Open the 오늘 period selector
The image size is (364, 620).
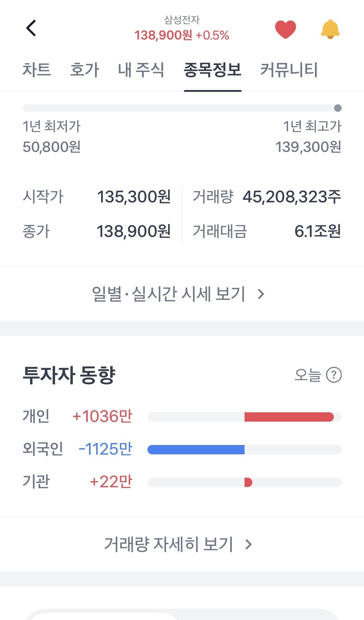pyautogui.click(x=307, y=375)
